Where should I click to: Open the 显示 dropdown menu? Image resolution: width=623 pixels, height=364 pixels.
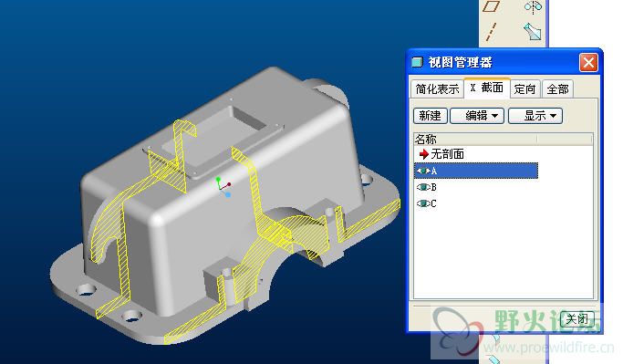click(x=535, y=116)
